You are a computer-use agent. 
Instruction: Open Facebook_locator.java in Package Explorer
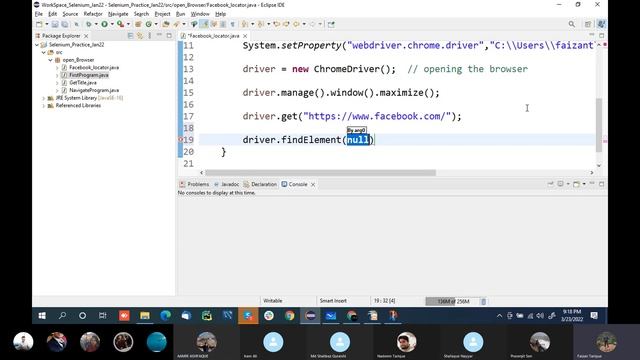(94, 68)
